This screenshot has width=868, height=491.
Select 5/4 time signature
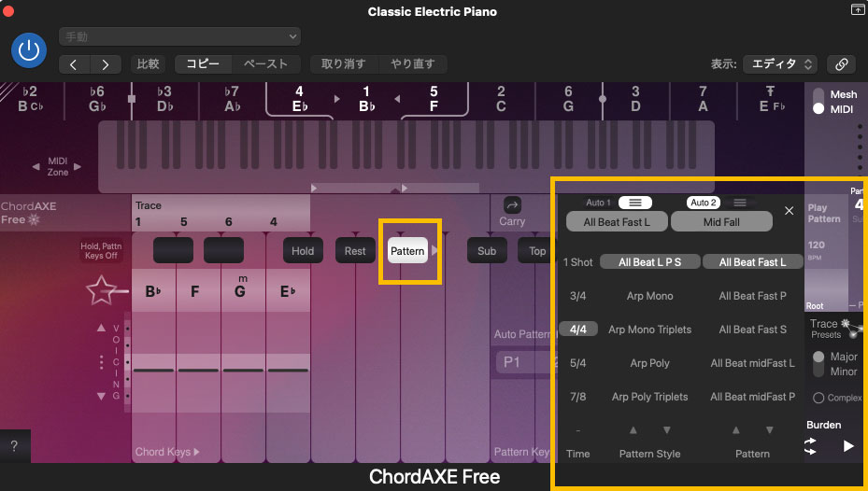point(578,363)
